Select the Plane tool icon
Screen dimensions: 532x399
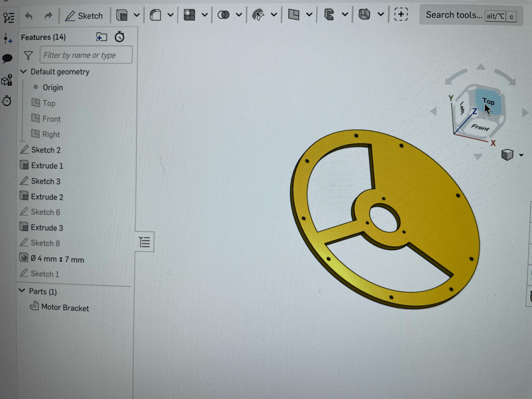[294, 15]
